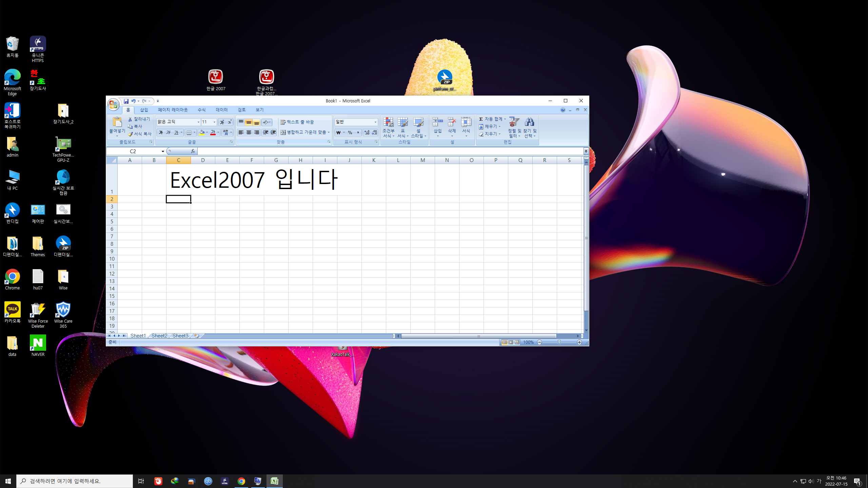Image resolution: width=868 pixels, height=488 pixels.
Task: Decrease font size button
Action: [230, 122]
